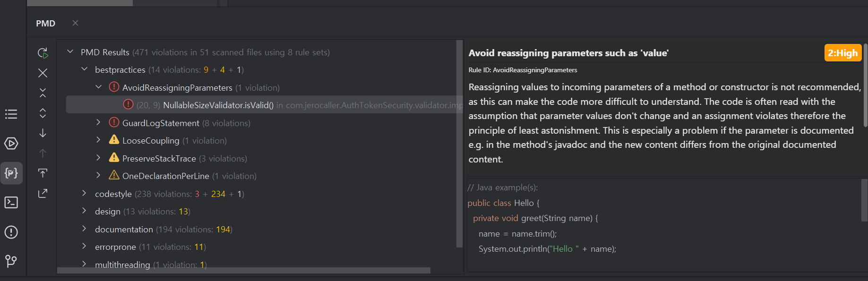Screen dimensions: 868x281
Task: Click the Collapse All icon
Action: tap(43, 93)
